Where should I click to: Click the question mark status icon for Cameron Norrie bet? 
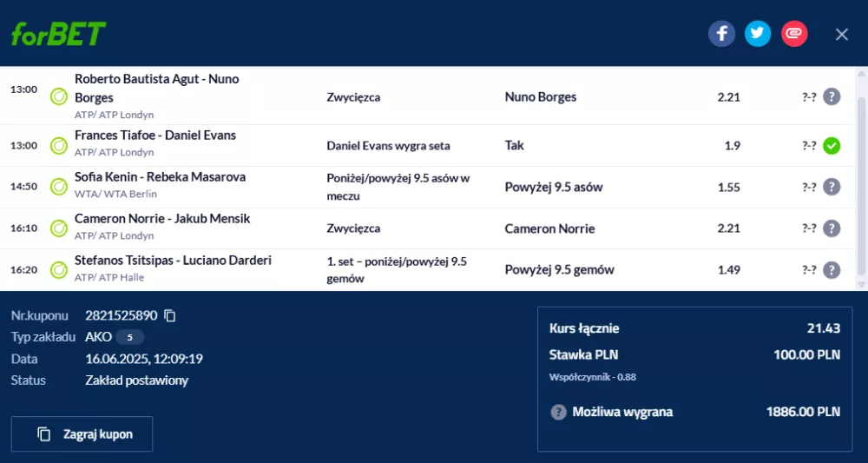[x=831, y=228]
